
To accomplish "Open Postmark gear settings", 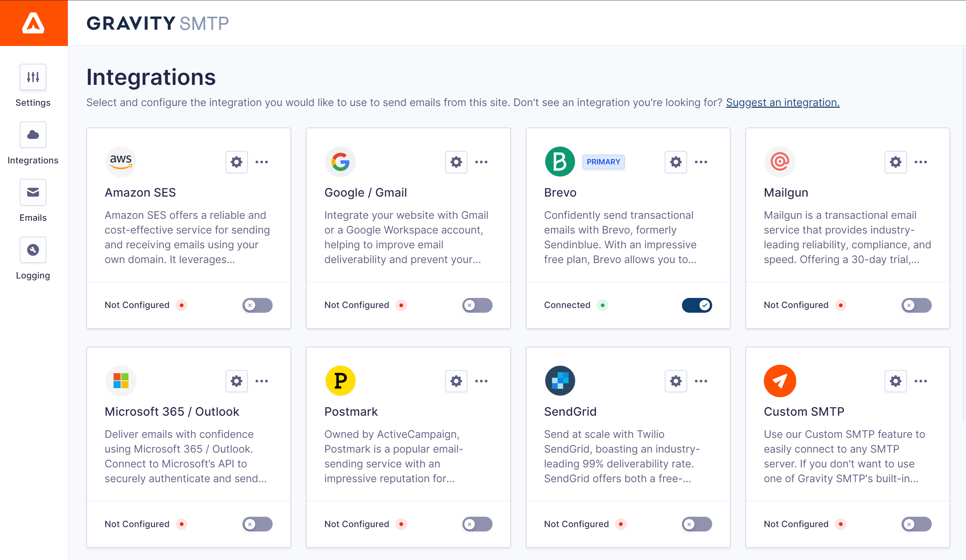I will (x=456, y=381).
